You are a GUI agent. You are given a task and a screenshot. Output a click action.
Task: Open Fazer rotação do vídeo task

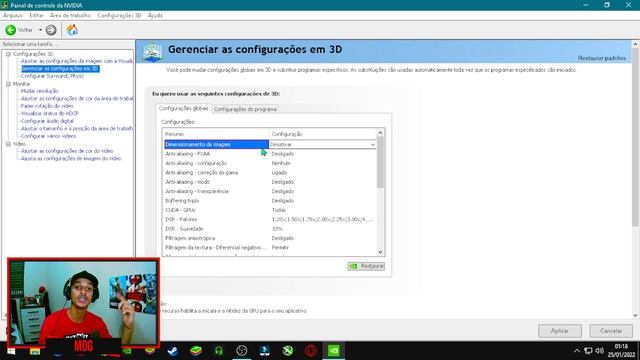(47, 106)
